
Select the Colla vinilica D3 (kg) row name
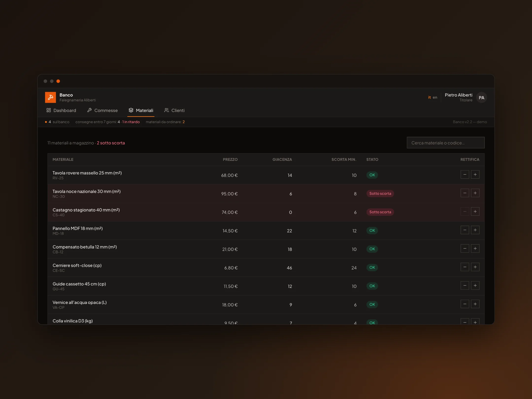[73, 321]
